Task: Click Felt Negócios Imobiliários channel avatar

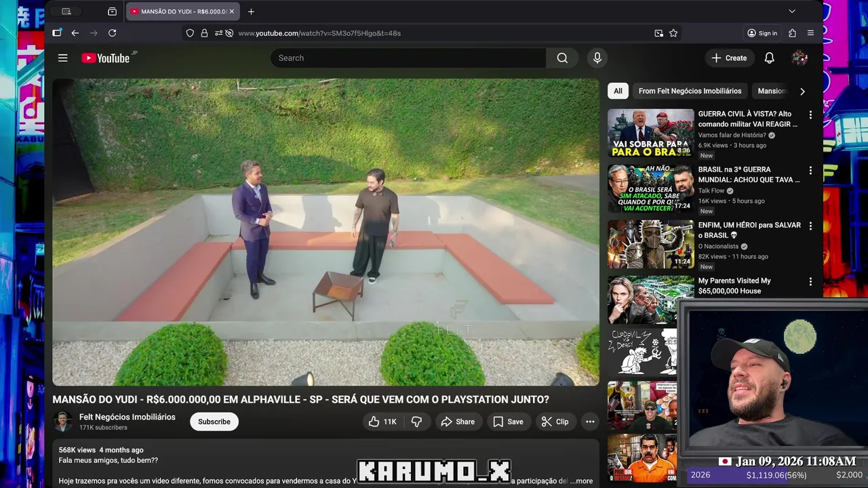Action: coord(63,422)
